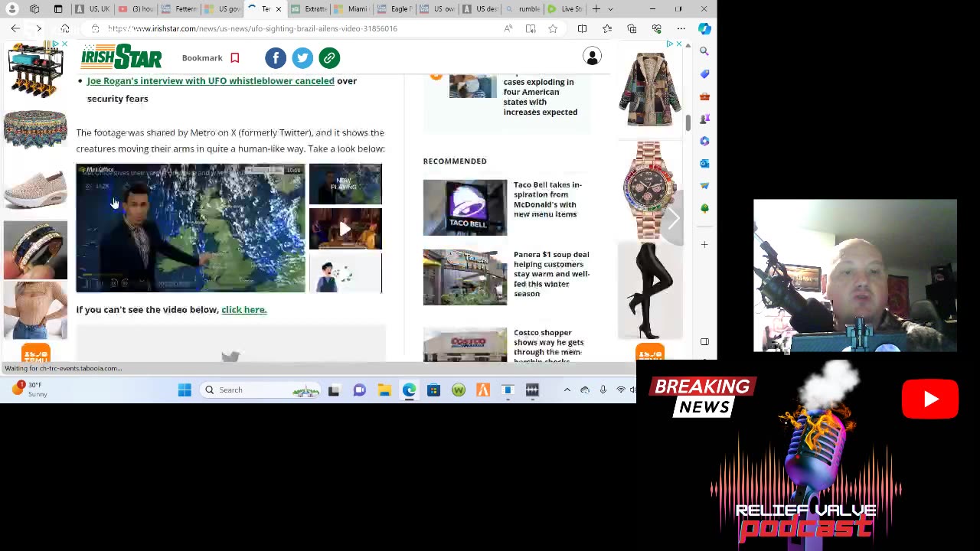
Task: Add page to browser favorites star
Action: coord(553,28)
